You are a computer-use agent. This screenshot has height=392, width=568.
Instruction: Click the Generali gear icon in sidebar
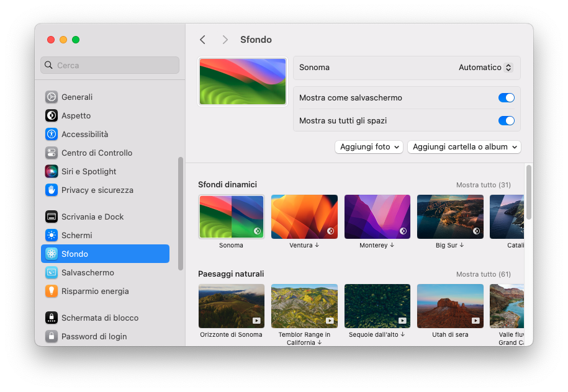[x=52, y=97]
